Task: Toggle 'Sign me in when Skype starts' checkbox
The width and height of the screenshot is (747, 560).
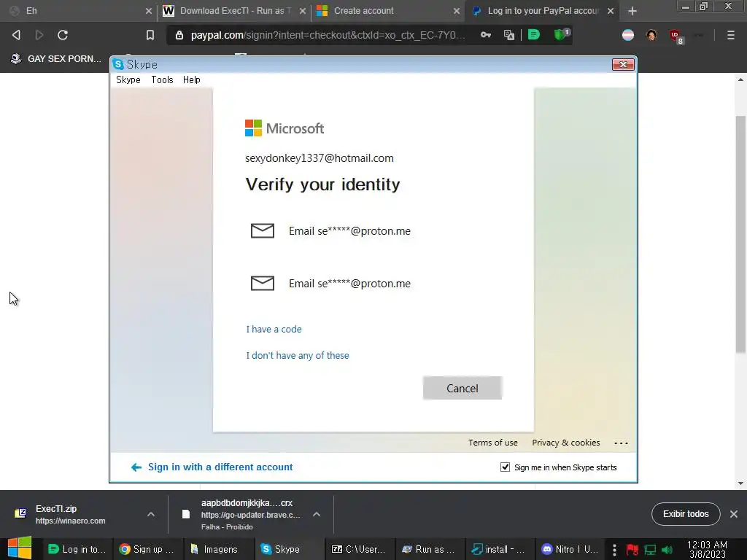Action: 505,467
